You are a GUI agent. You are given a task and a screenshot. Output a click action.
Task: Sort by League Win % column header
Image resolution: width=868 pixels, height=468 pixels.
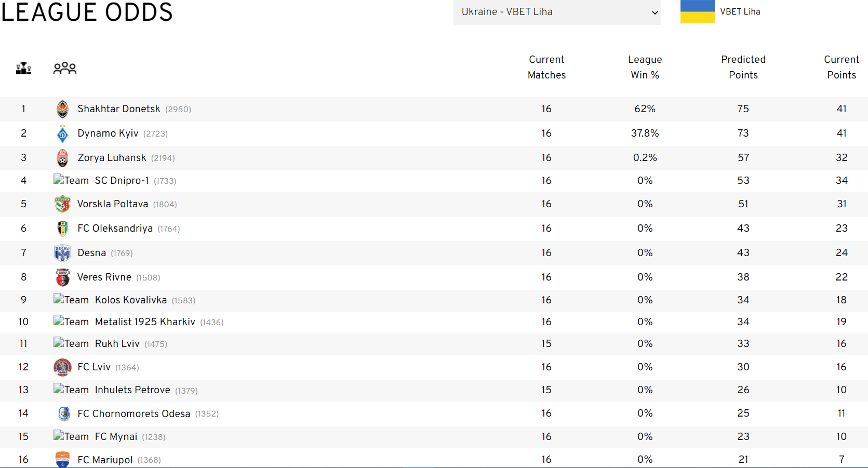pyautogui.click(x=645, y=67)
